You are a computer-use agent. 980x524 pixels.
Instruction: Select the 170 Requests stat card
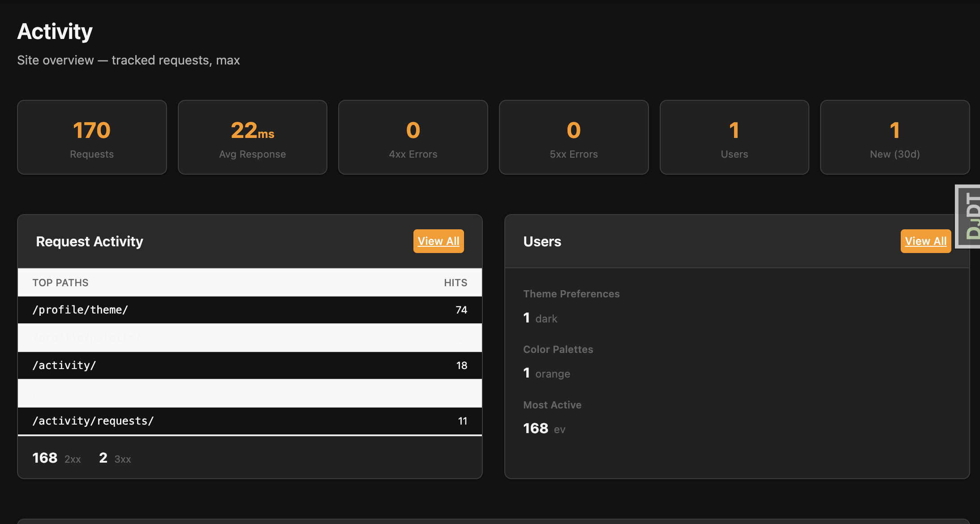click(x=91, y=137)
